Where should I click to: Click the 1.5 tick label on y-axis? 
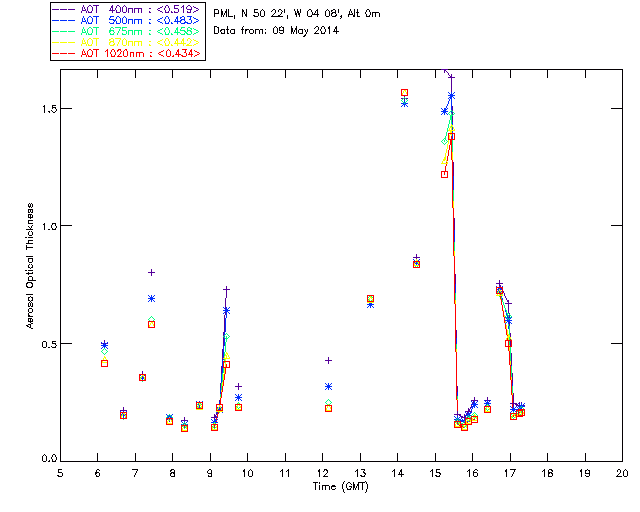click(48, 109)
